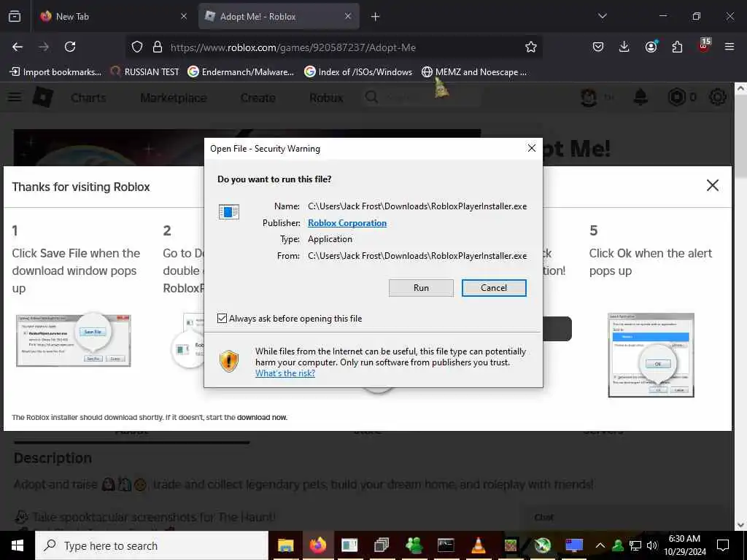Open the command prompt taskbar icon
Viewport: 747px width, 560px height.
click(446, 545)
